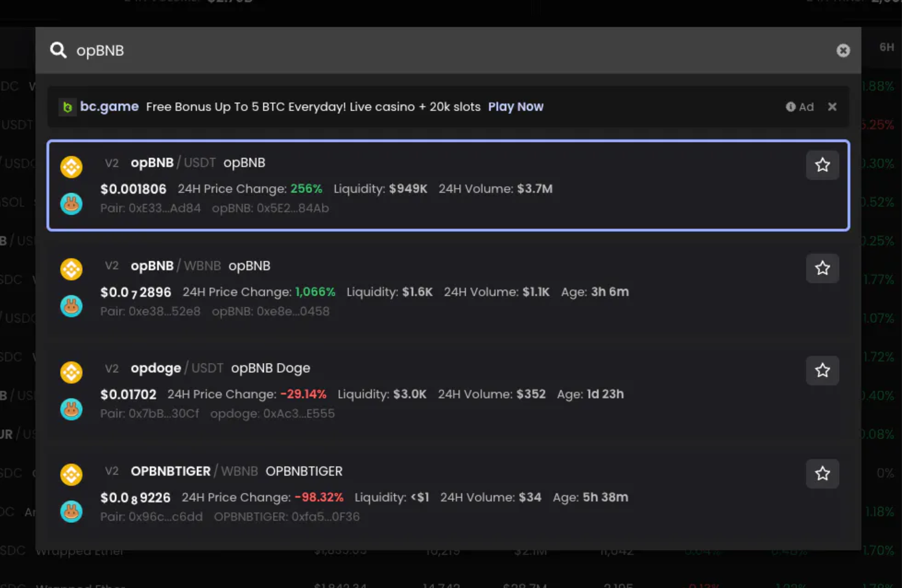Open the OPBNBTIGER / WBNB result

pos(448,493)
